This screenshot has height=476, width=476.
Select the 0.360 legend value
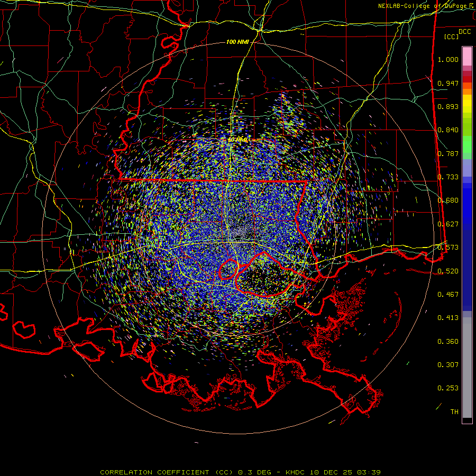pyautogui.click(x=448, y=342)
